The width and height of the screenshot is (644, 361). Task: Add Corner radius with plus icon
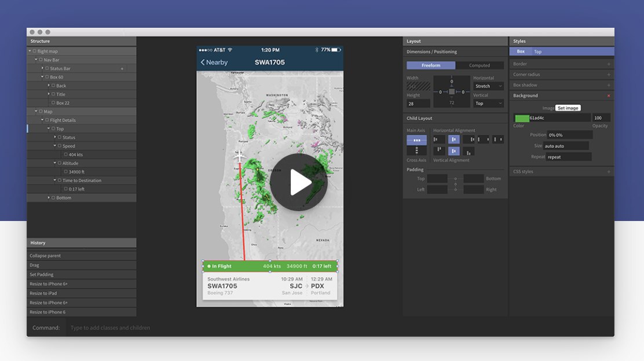[609, 75]
